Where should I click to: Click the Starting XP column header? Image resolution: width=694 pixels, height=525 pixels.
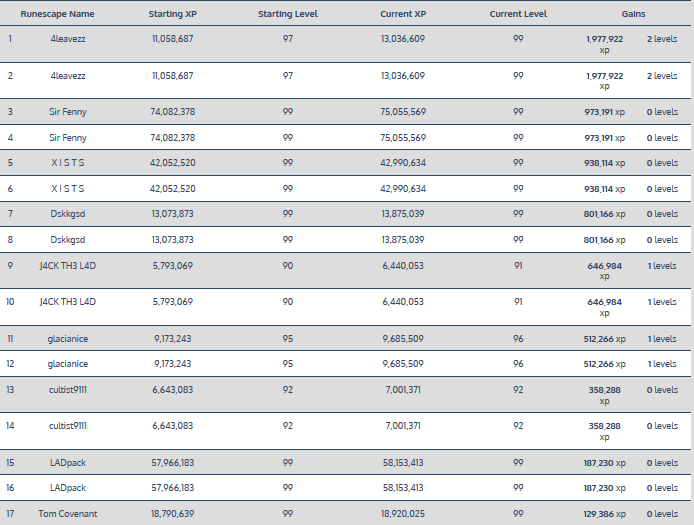(172, 15)
